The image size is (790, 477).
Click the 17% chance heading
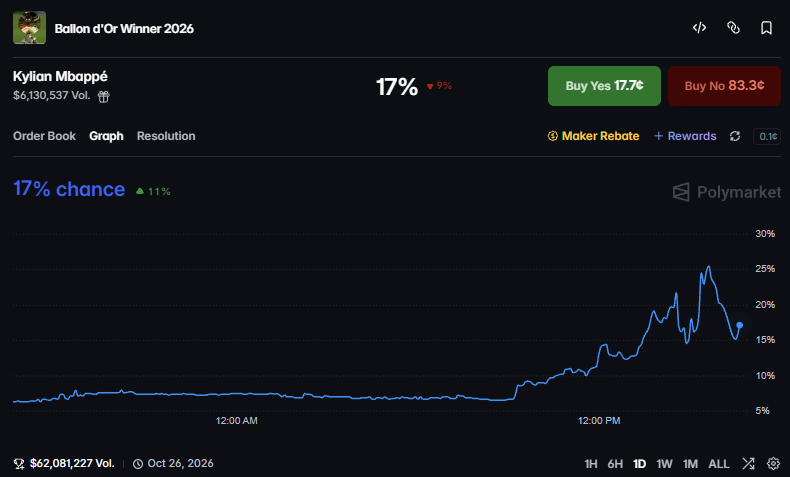coord(69,189)
